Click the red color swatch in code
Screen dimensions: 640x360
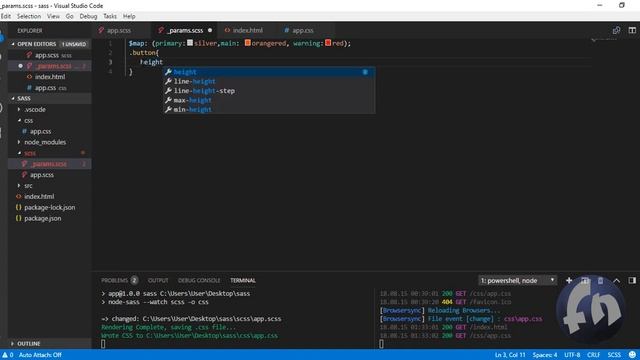coord(328,42)
